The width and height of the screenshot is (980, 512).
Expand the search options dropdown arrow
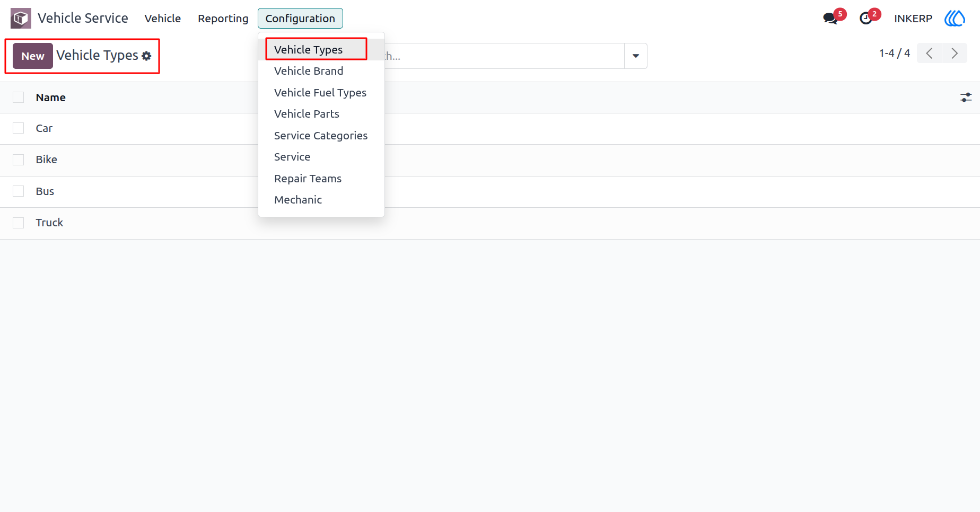coord(636,56)
